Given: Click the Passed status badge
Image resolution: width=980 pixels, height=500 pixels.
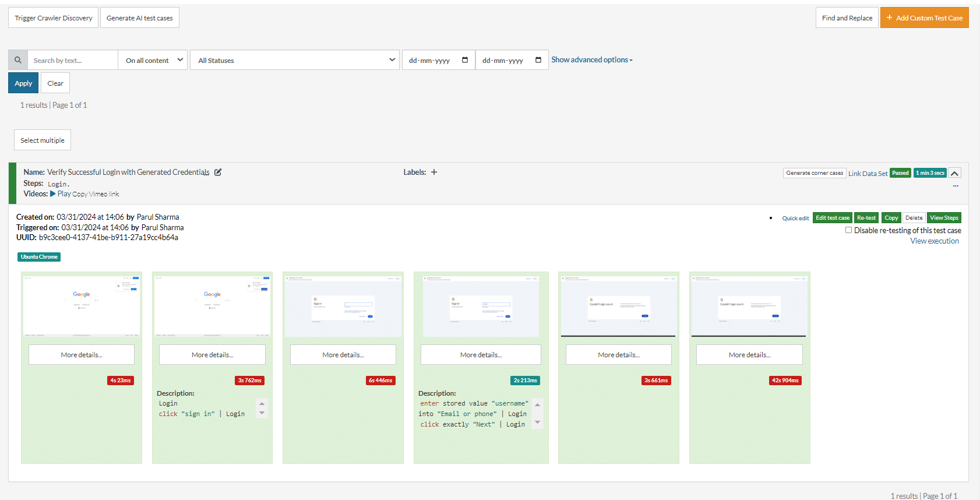Looking at the screenshot, I should (900, 173).
